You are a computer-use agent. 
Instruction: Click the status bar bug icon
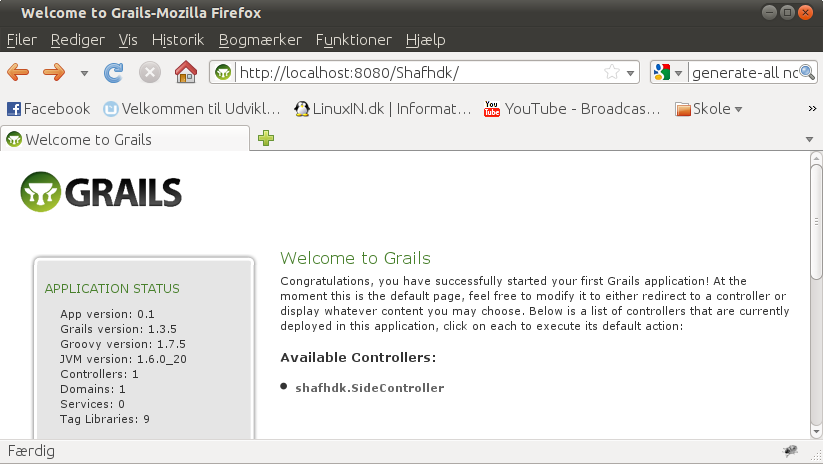coord(790,450)
